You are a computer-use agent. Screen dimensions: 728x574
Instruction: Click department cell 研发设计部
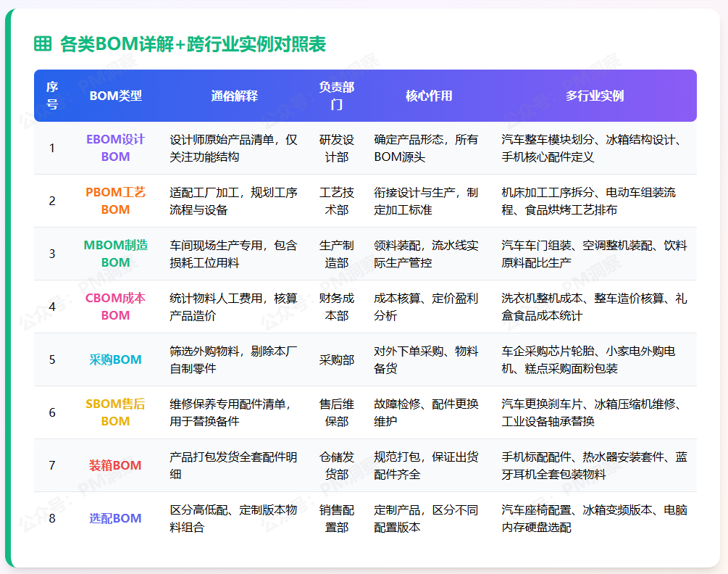337,148
